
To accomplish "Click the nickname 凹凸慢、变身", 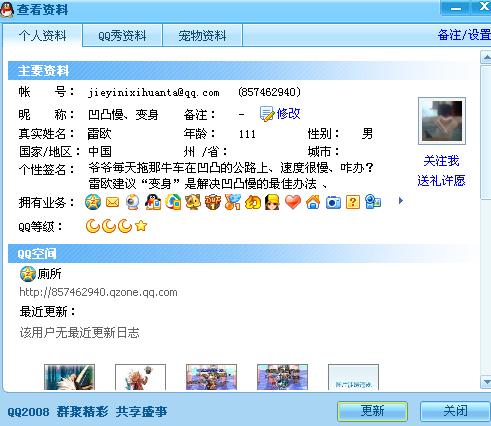I will [x=123, y=115].
